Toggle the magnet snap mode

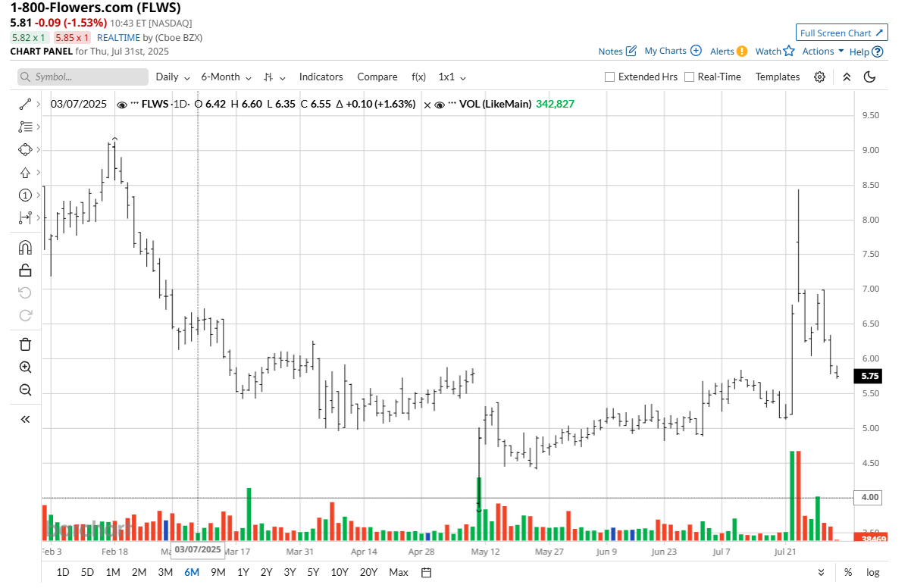[x=25, y=247]
